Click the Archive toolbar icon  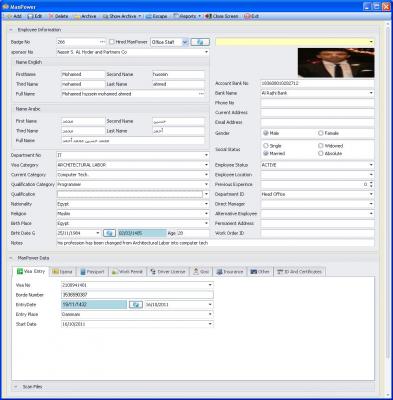(x=77, y=16)
